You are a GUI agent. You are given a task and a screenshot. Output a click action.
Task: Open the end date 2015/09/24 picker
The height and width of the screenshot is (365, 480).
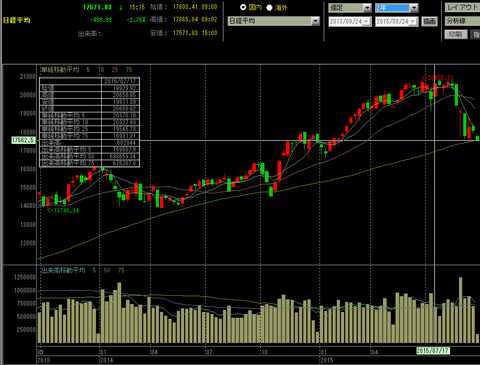413,22
